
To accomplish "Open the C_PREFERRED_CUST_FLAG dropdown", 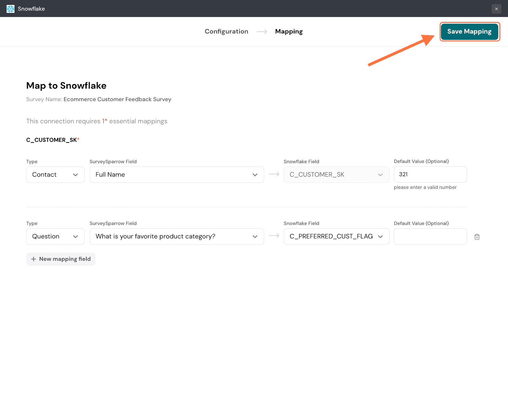I will pos(336,237).
